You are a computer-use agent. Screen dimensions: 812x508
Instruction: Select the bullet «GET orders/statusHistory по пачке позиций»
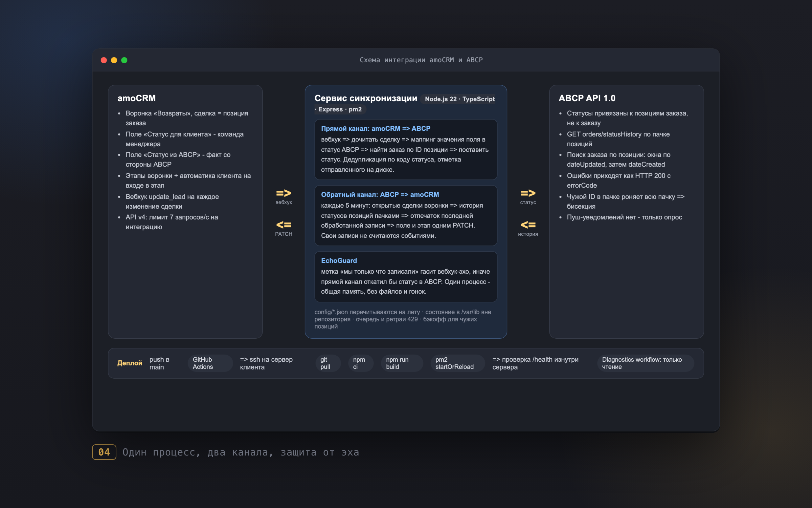[x=618, y=139]
